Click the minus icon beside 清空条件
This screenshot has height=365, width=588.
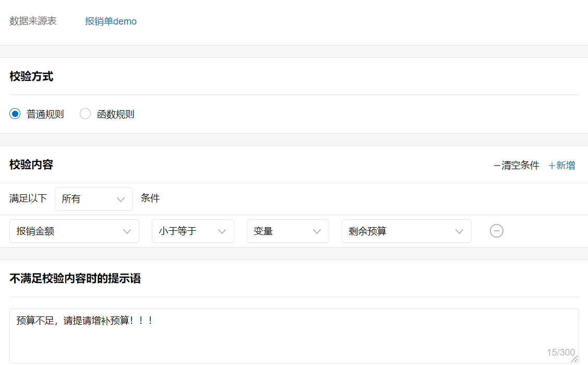point(497,166)
